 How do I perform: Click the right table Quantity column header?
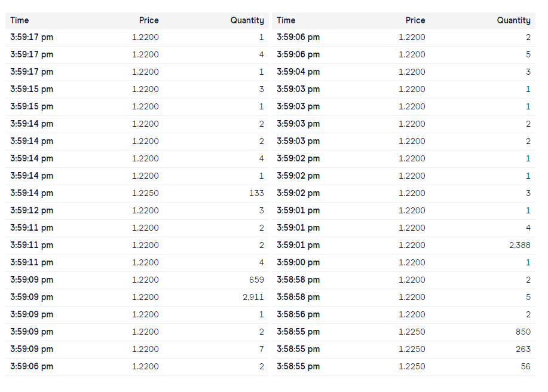coord(514,20)
